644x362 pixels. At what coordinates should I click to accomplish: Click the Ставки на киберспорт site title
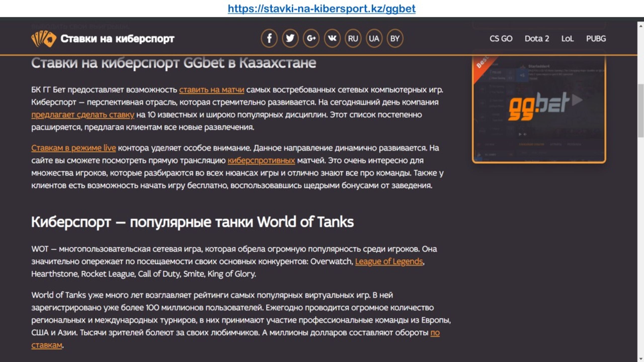(x=117, y=39)
